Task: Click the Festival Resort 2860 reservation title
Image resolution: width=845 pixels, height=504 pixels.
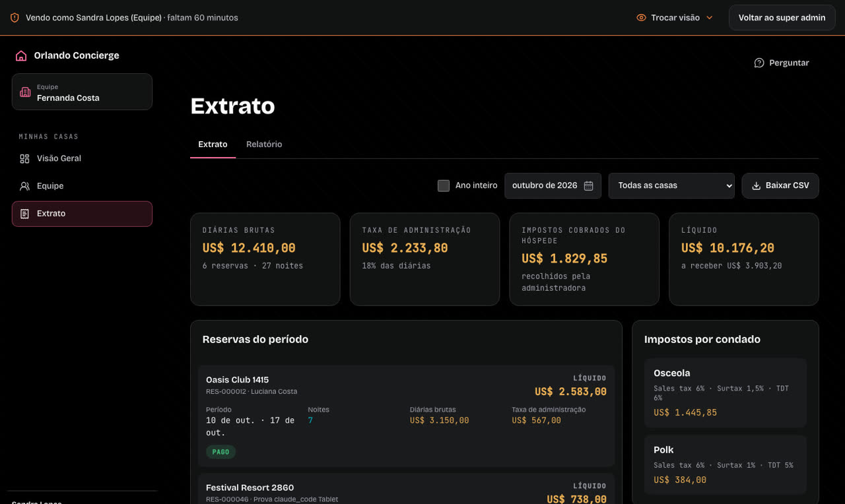Action: tap(250, 488)
